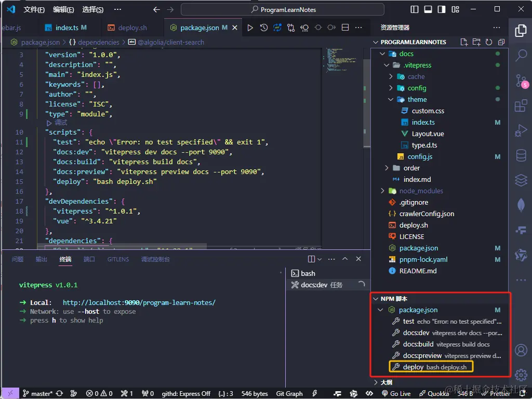Collapse the theme folder
532x399 pixels.
tap(391, 99)
